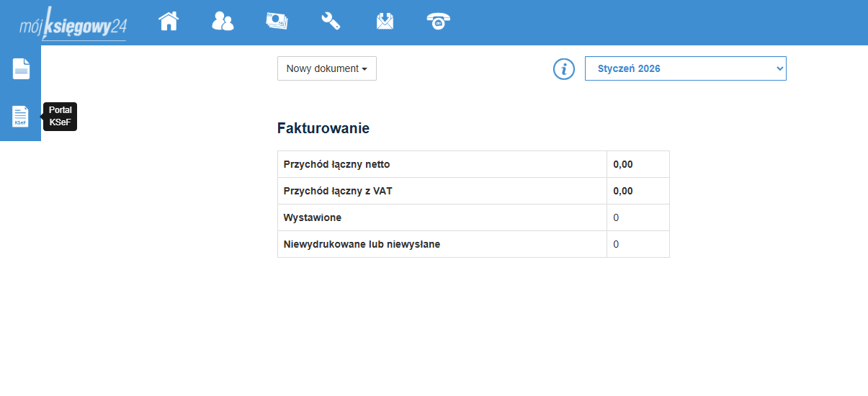Open the telephone contact icon

tap(438, 22)
